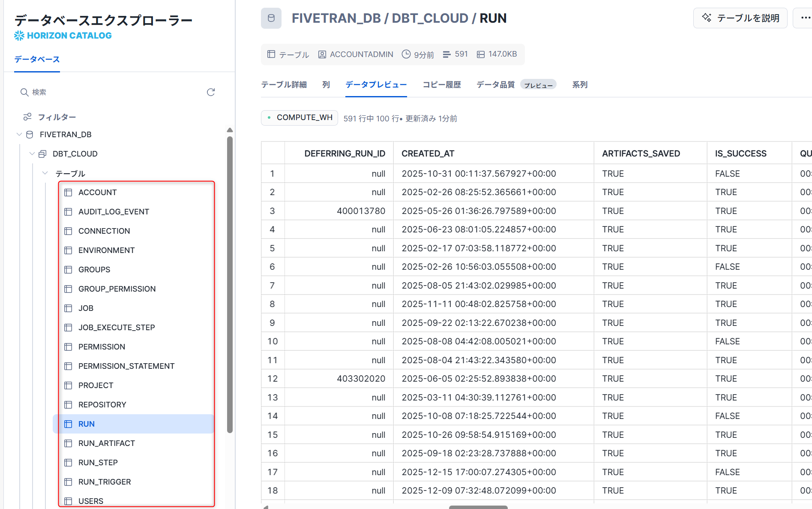812x509 pixels.
Task: Click the FIVETRAN_DB database icon in the tree
Action: pos(30,135)
